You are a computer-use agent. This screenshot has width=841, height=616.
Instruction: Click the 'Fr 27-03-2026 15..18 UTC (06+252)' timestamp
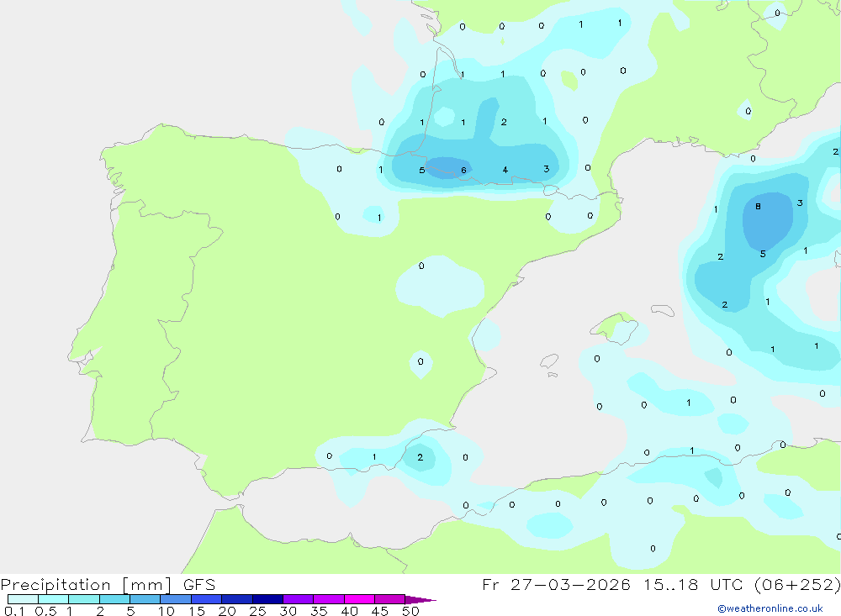coord(661,585)
